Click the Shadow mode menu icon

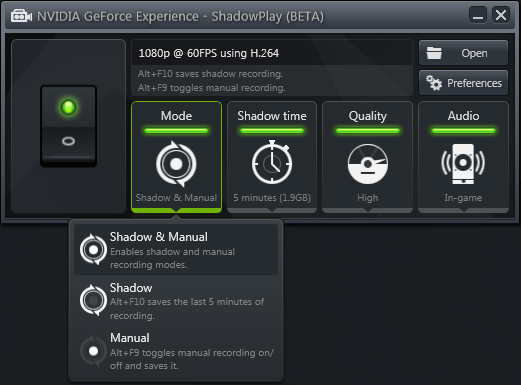(x=93, y=300)
